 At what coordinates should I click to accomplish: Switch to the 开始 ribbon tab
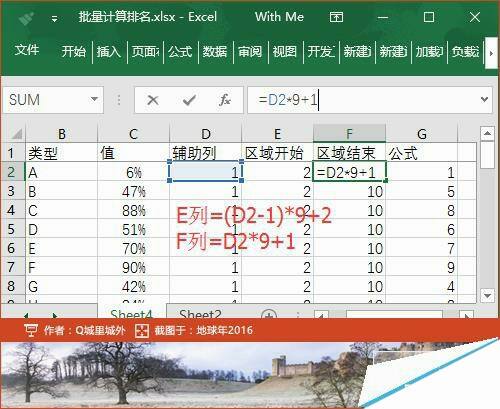point(74,52)
